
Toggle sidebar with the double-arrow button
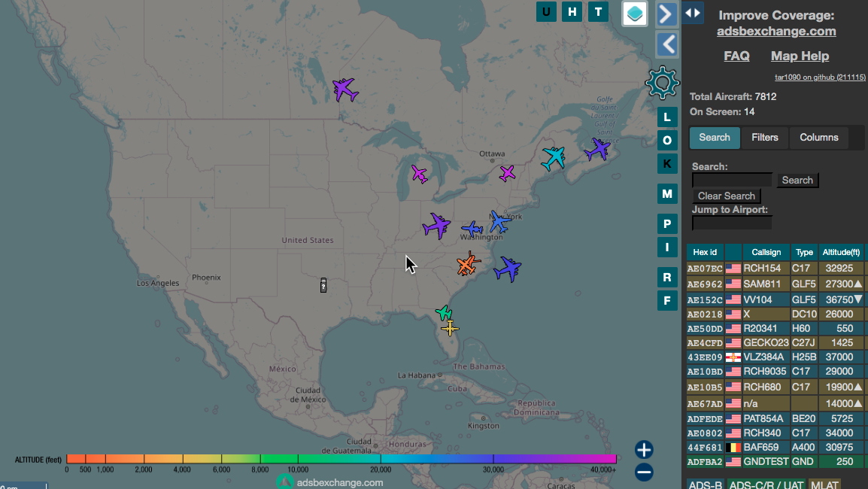pos(693,13)
